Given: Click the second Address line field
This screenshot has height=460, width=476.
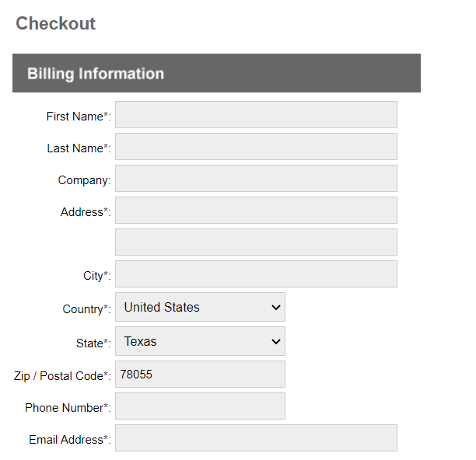Looking at the screenshot, I should (256, 242).
